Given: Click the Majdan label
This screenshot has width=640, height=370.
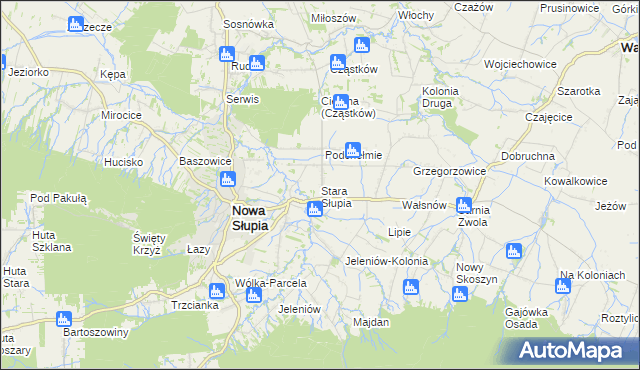Looking at the screenshot, I should [x=371, y=322].
